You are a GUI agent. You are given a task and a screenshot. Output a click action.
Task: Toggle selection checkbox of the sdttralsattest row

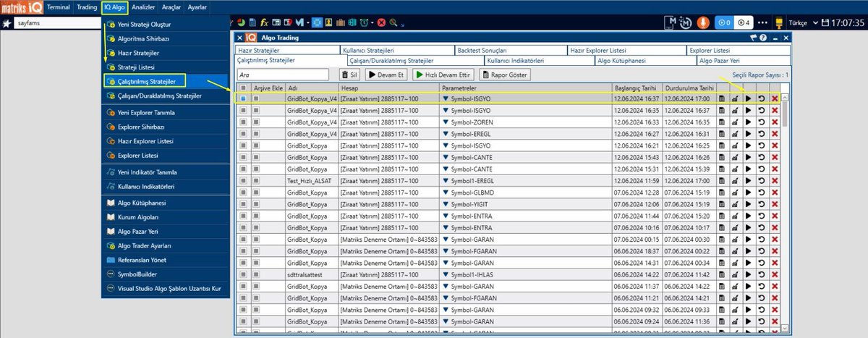pyautogui.click(x=243, y=274)
